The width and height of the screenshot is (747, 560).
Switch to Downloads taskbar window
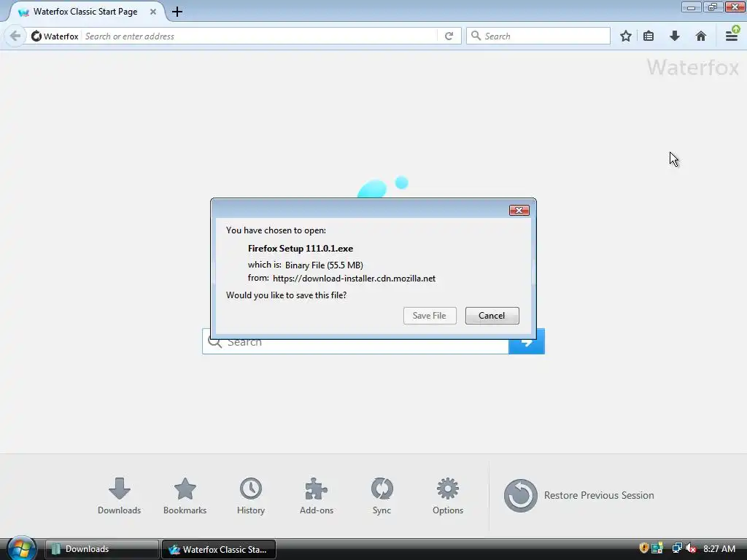pyautogui.click(x=102, y=549)
